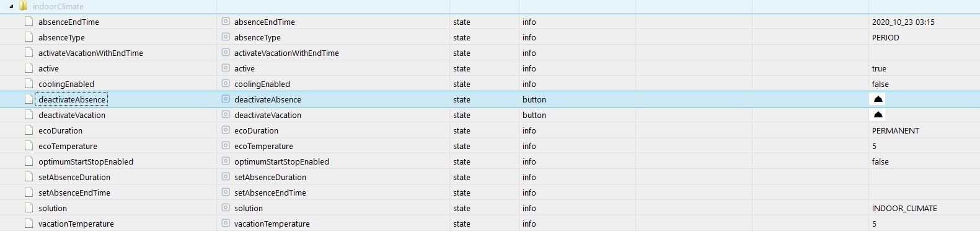Click the indoorClimate folder icon
The image size is (980, 231).
[23, 6]
